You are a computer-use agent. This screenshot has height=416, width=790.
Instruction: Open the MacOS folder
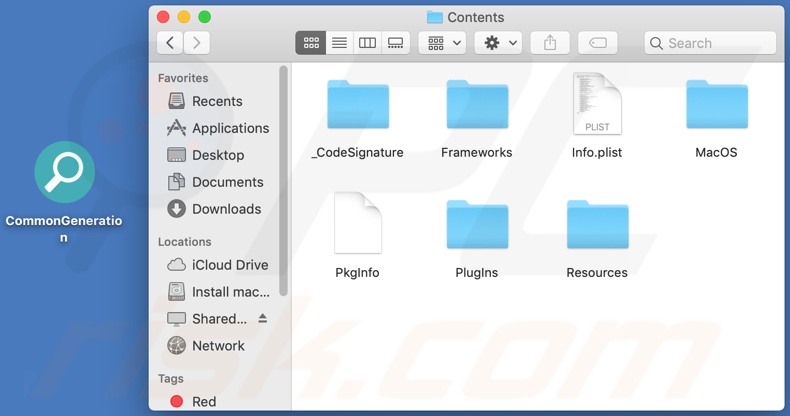coord(716,105)
